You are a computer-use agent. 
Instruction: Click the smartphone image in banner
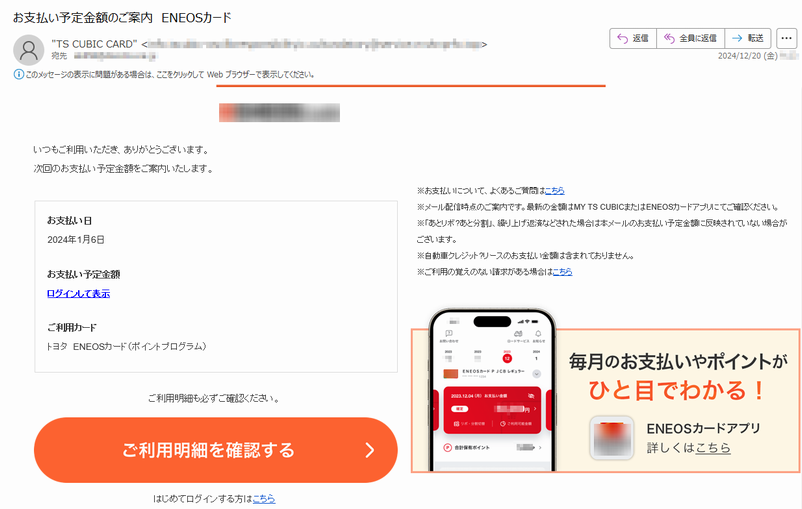492,390
